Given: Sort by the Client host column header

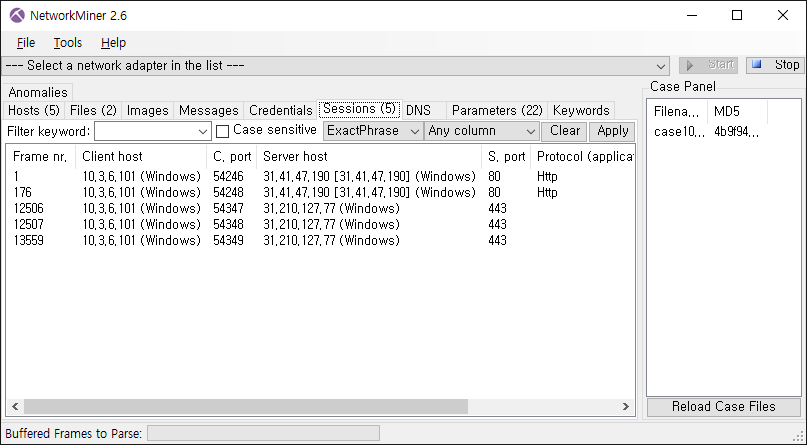Looking at the screenshot, I should 141,156.
